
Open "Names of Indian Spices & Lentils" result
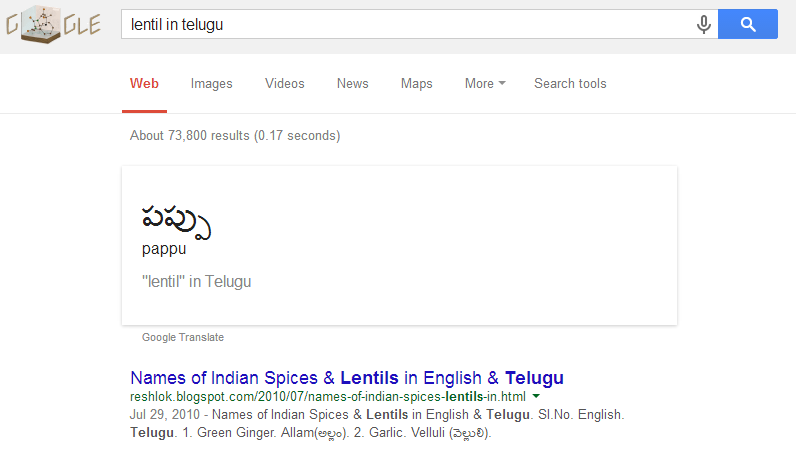[347, 378]
